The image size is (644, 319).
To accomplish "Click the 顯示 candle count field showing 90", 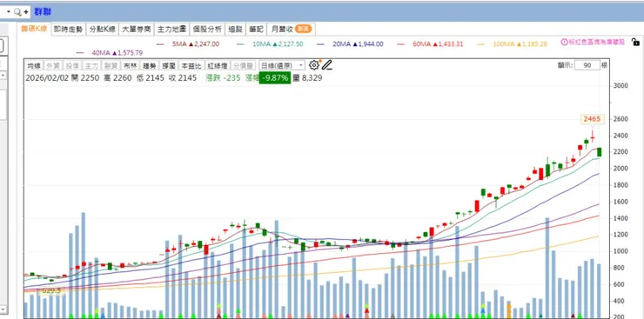I will pos(587,65).
